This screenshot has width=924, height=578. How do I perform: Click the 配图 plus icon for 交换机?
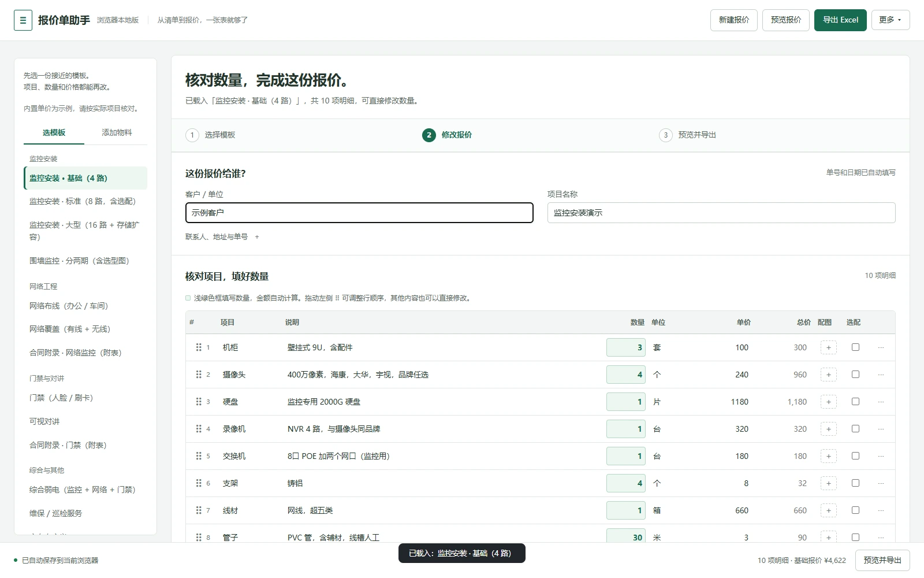click(x=829, y=456)
